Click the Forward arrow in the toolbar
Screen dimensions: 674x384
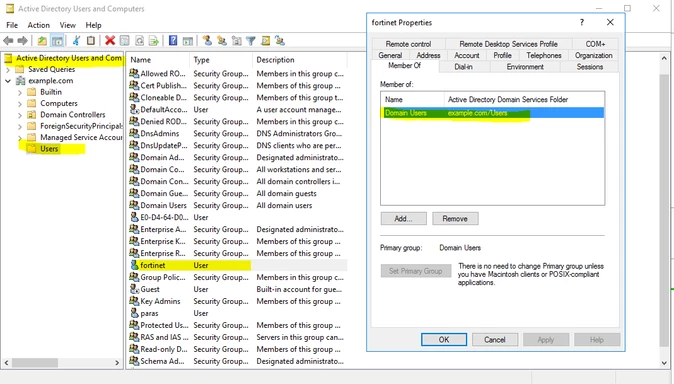pyautogui.click(x=22, y=41)
